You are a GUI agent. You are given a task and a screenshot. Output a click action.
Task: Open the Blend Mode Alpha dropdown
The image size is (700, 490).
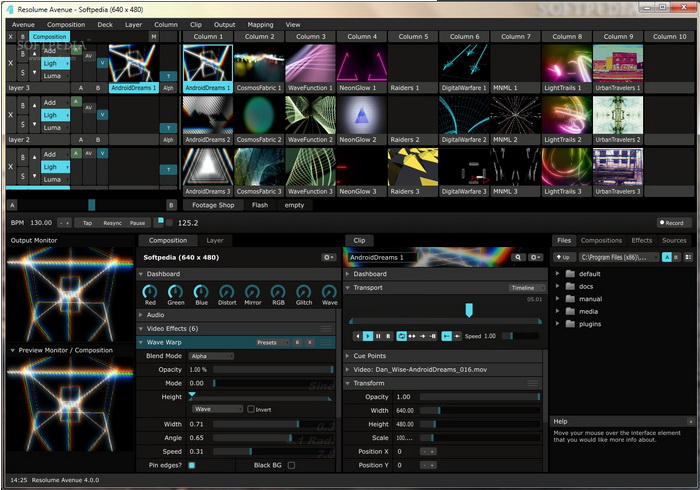212,356
